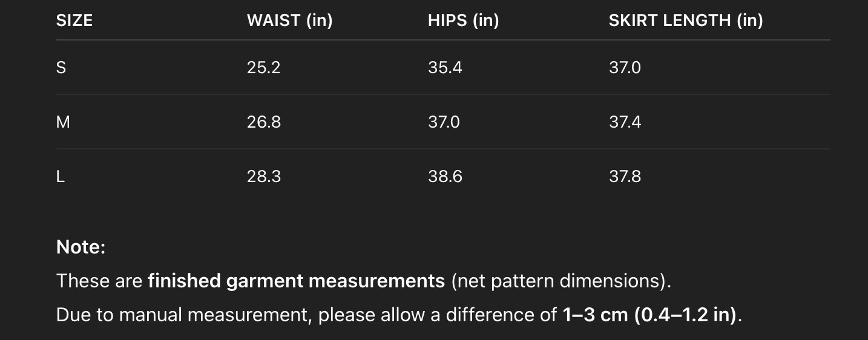Viewport: 868px width, 340px height.
Task: Select the size M row label
Action: (x=63, y=122)
